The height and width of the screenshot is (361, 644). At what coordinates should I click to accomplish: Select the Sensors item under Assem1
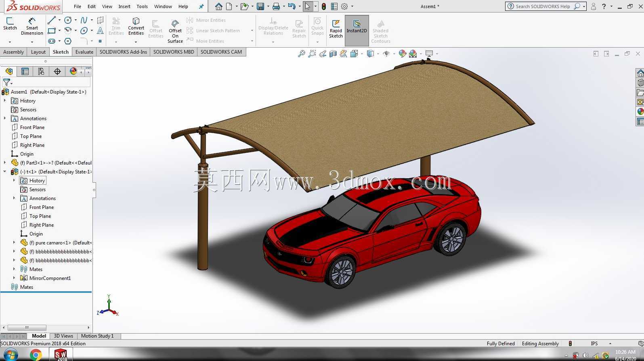click(x=28, y=109)
